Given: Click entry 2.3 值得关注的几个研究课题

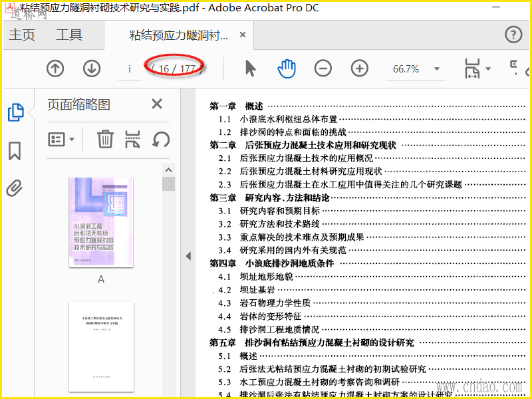Looking at the screenshot, I should pyautogui.click(x=340, y=185).
